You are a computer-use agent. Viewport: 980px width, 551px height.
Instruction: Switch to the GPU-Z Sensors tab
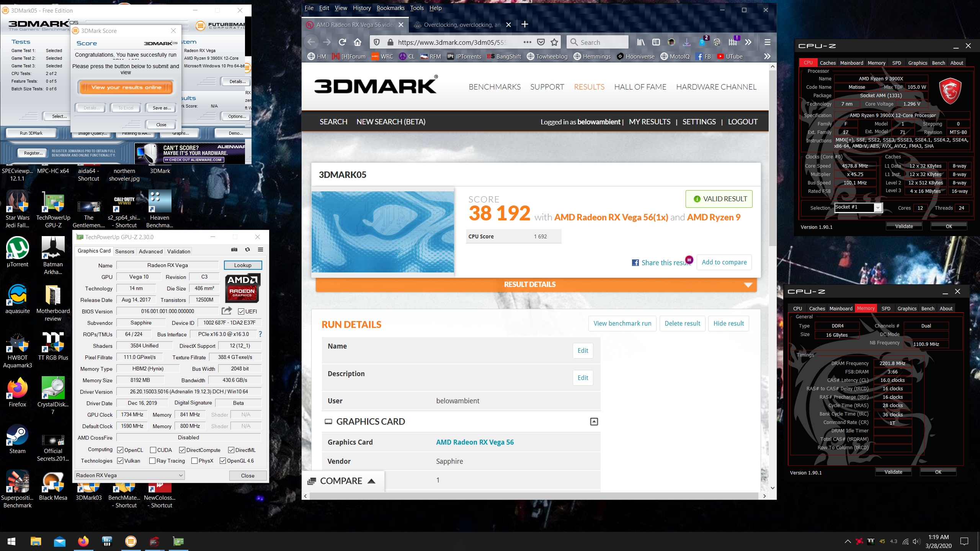(124, 251)
